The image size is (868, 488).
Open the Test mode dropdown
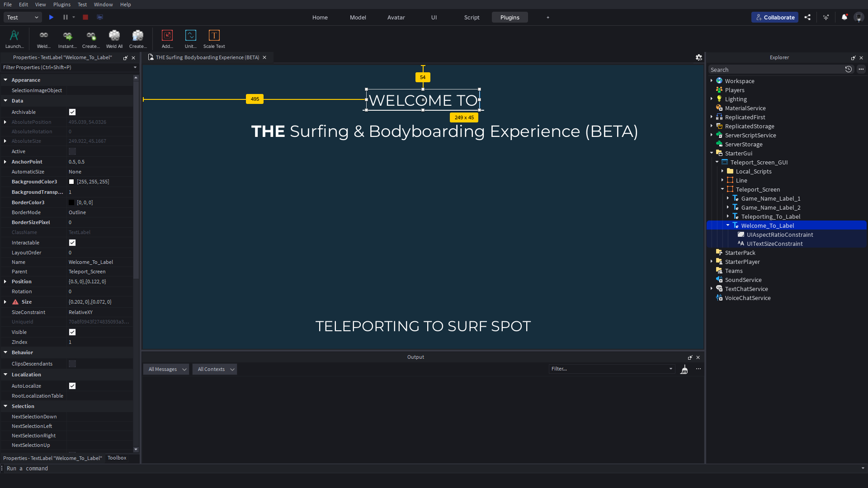pos(23,17)
